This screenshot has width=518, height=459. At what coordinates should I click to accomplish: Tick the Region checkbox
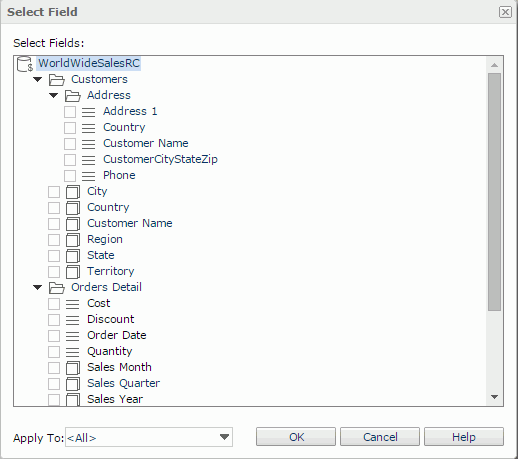tap(54, 240)
